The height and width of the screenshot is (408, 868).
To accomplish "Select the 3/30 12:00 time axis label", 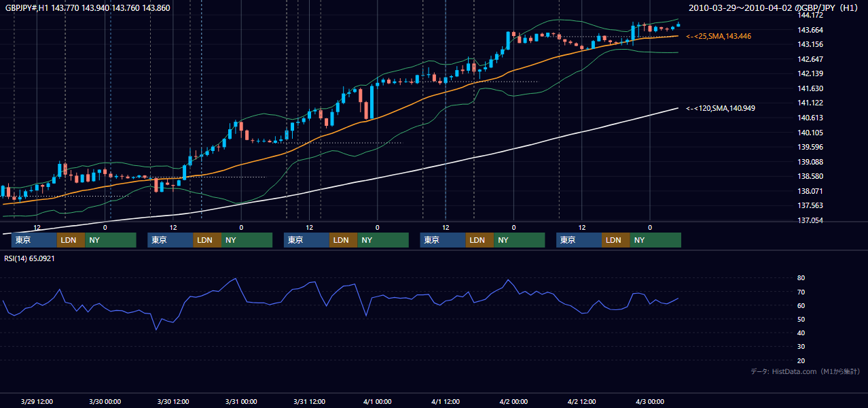I will click(173, 401).
